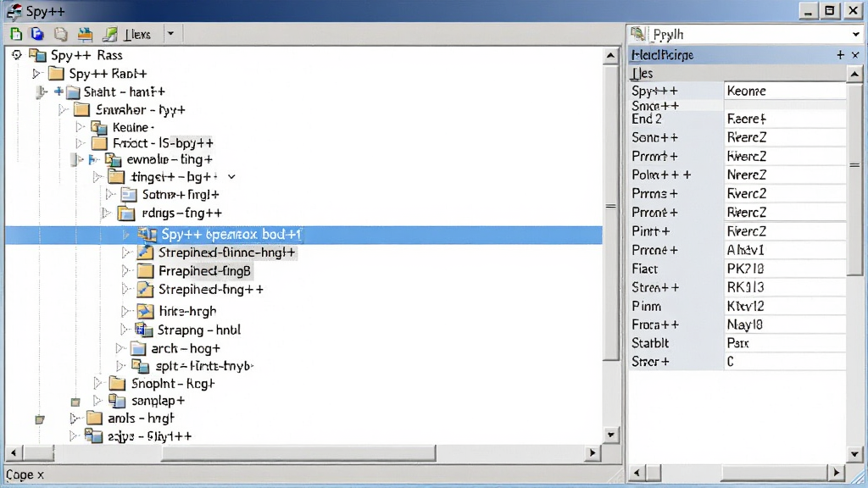This screenshot has height=488, width=868.
Task: Click the icon of Shaht - hant++ row
Action: coord(73,91)
